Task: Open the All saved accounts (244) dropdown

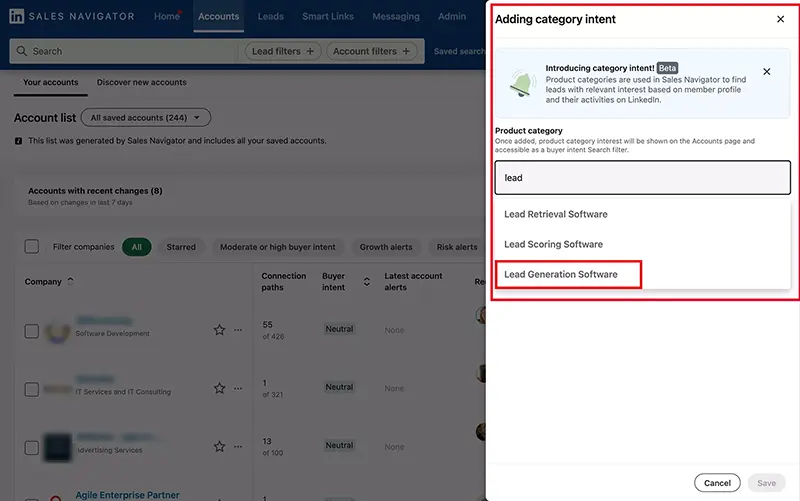Action: point(145,118)
